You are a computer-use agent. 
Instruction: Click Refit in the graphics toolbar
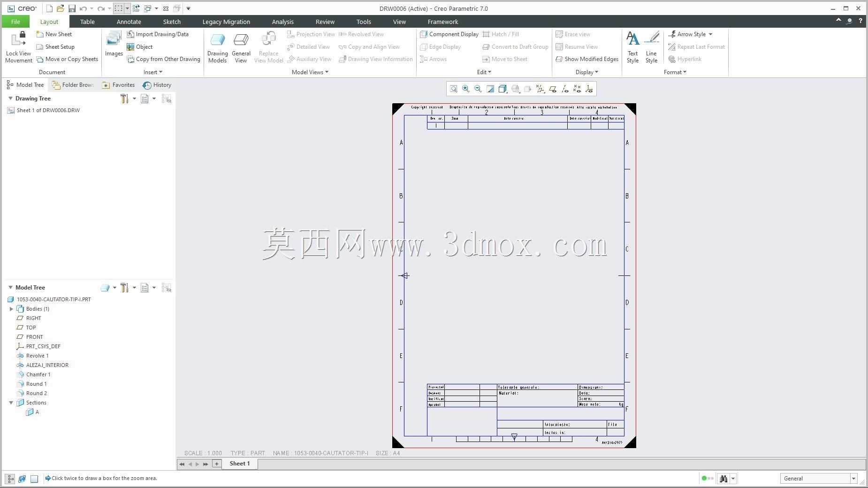tap(454, 89)
